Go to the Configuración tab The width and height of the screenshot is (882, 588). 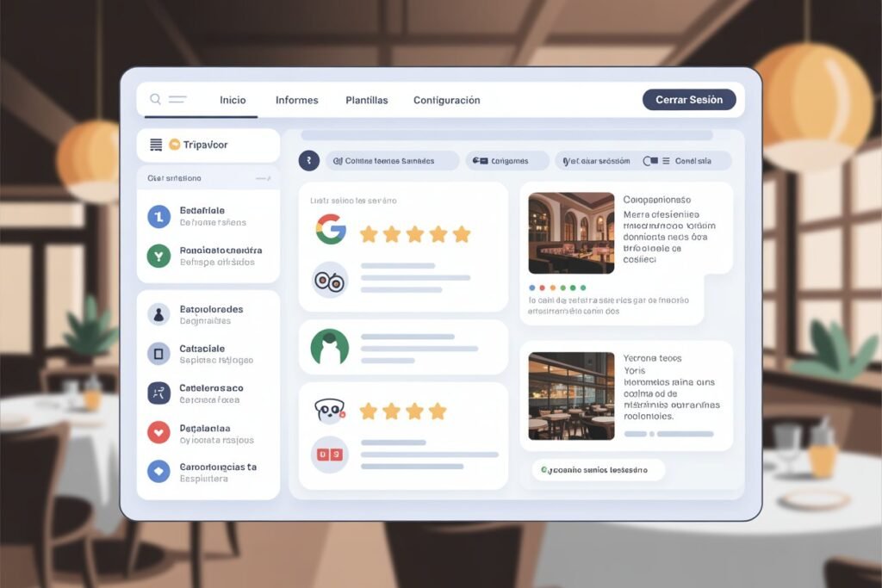tap(446, 100)
